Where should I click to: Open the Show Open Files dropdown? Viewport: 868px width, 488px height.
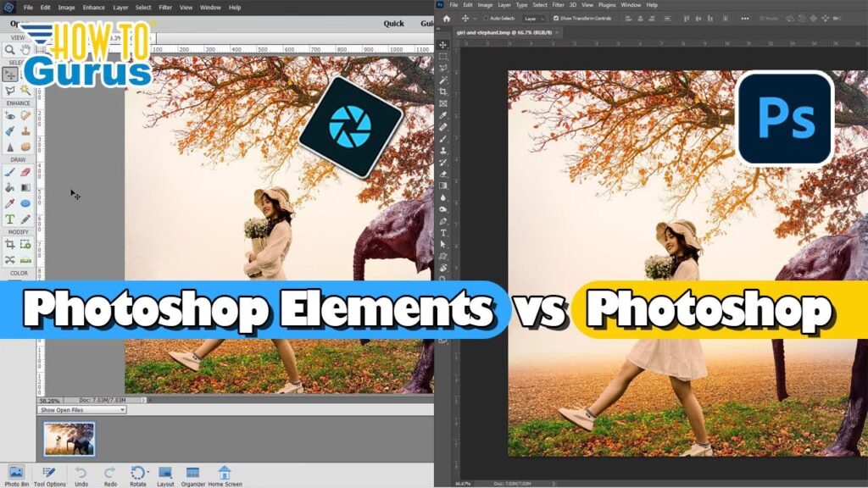(x=82, y=410)
